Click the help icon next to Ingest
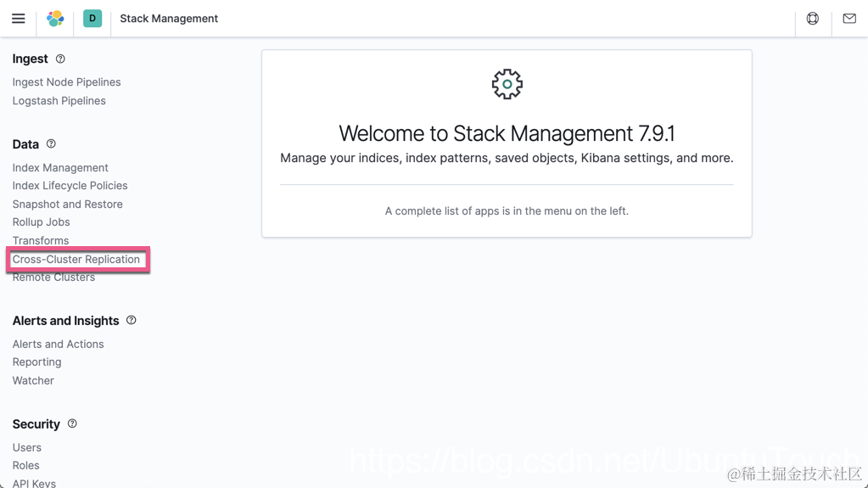 pos(60,59)
